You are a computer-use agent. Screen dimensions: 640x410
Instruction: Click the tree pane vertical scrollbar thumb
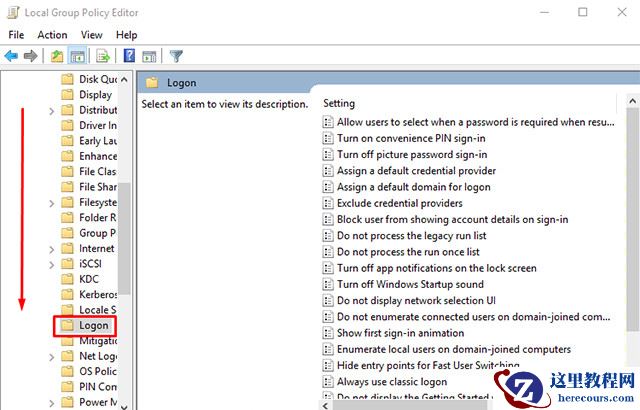point(124,239)
